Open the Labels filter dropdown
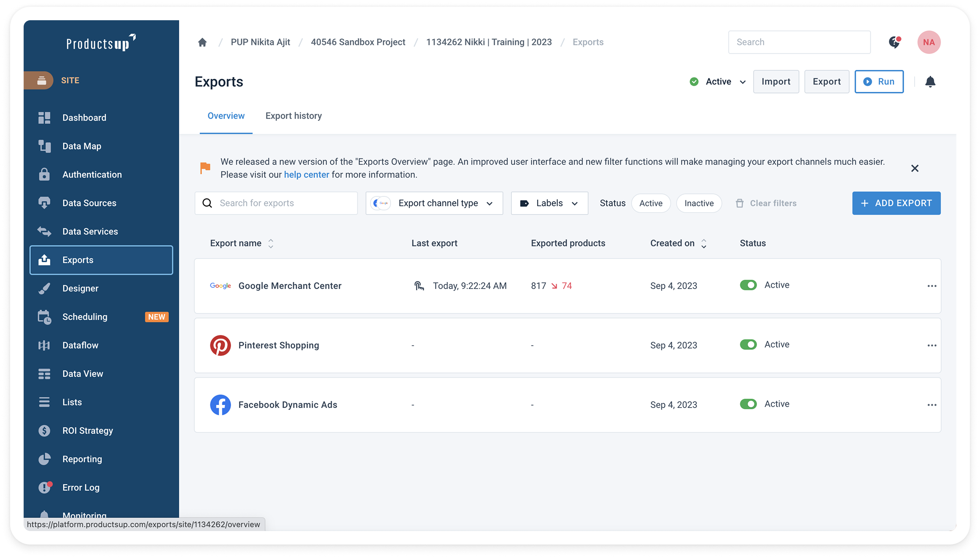The width and height of the screenshot is (980, 558). (x=549, y=203)
